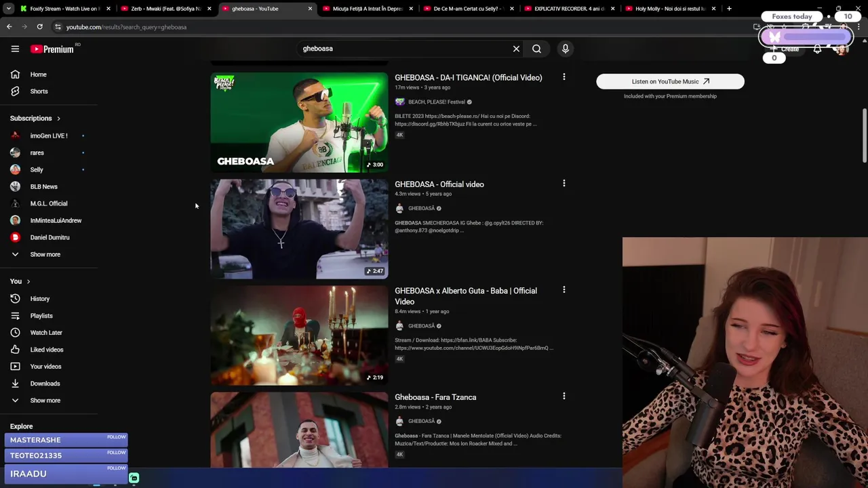Open options menu for the Baba video
Viewport: 868px width, 488px height.
[564, 290]
